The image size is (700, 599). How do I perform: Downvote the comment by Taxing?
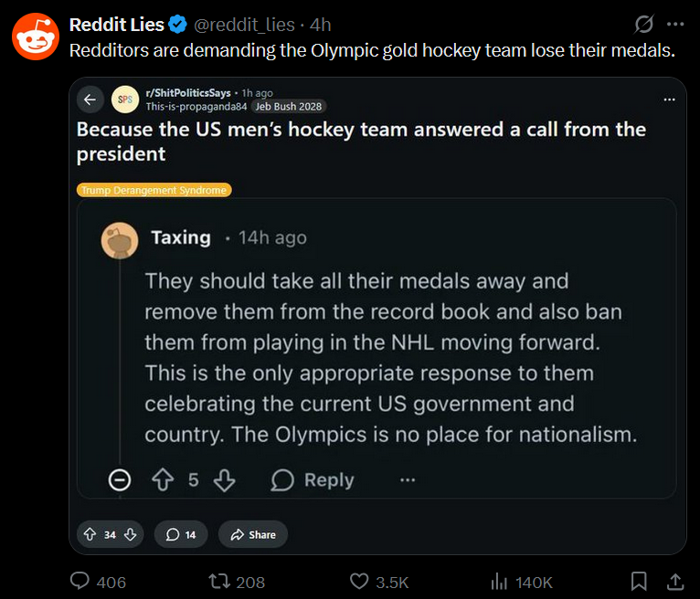click(x=224, y=479)
